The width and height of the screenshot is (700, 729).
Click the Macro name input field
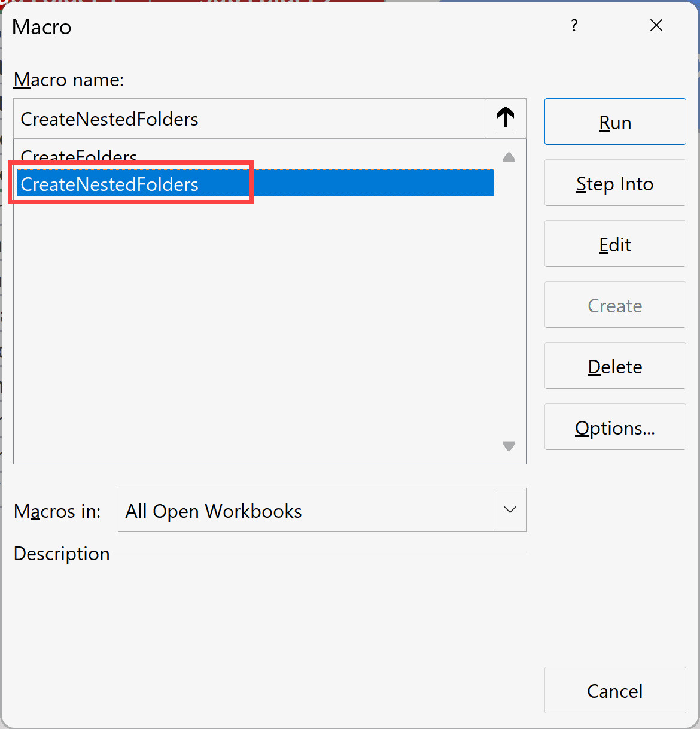point(239,119)
